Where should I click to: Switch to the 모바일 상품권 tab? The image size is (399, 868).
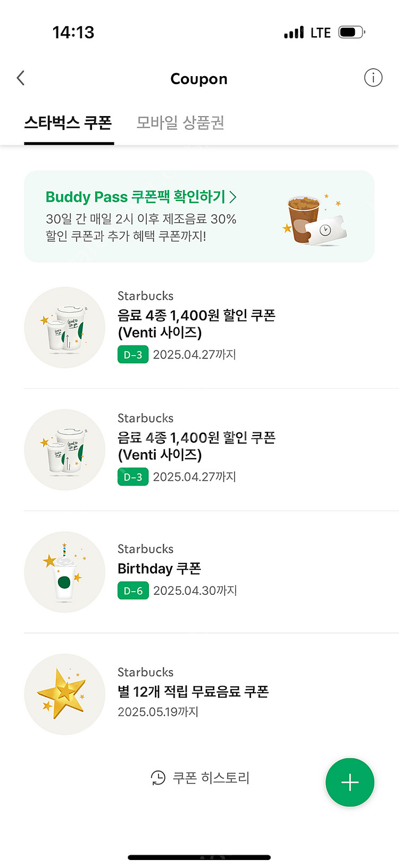180,123
